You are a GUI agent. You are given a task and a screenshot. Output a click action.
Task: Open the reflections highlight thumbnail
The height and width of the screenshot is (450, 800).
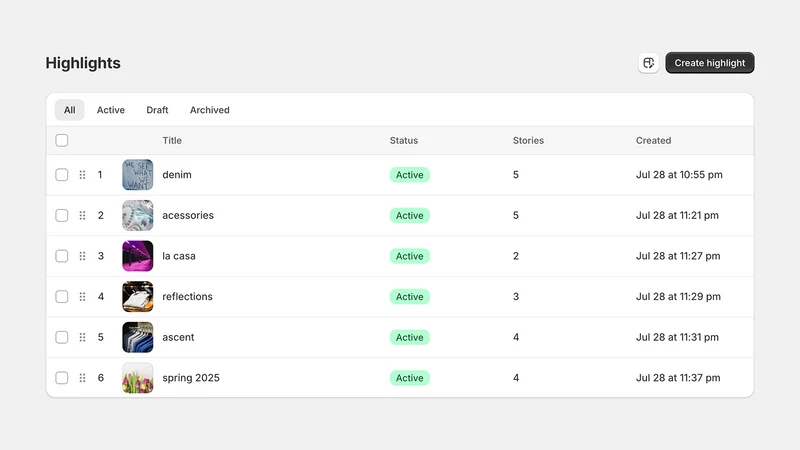(x=138, y=296)
